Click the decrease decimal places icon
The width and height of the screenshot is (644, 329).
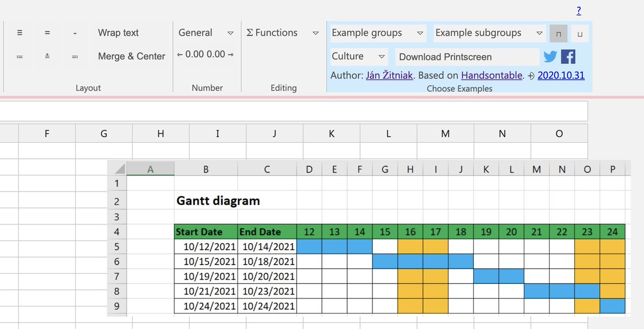189,54
